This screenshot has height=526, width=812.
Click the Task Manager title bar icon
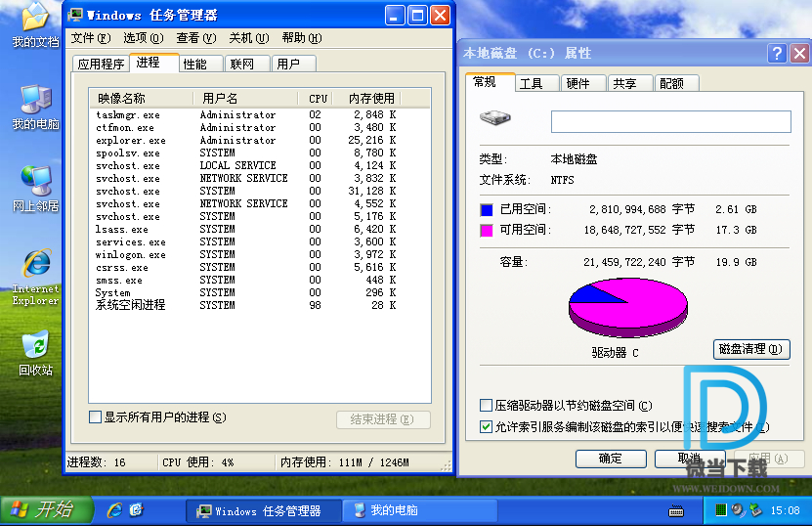click(x=75, y=15)
